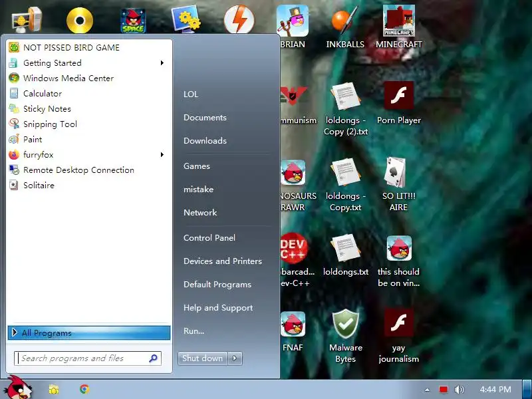Click the search magnifier icon
Viewport: 532px width, 399px height.
(x=153, y=358)
